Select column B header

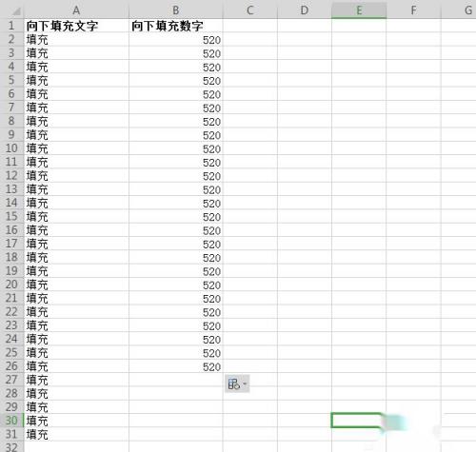176,10
